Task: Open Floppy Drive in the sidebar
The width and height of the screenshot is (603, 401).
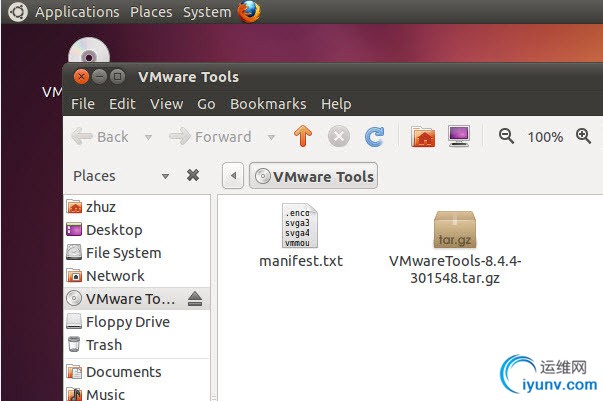Action: (137, 322)
